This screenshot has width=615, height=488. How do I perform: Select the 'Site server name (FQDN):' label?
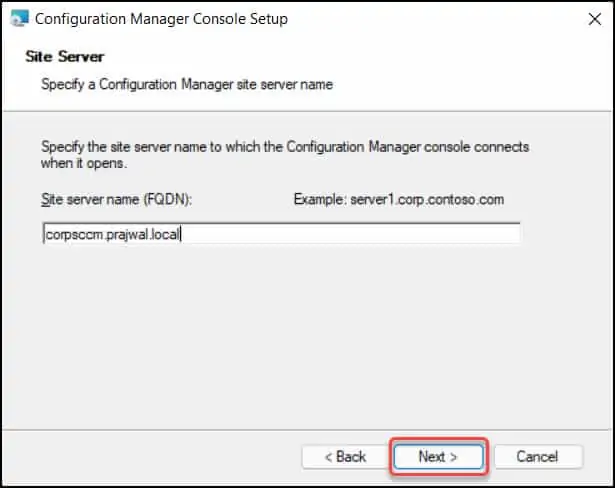[x=116, y=200]
